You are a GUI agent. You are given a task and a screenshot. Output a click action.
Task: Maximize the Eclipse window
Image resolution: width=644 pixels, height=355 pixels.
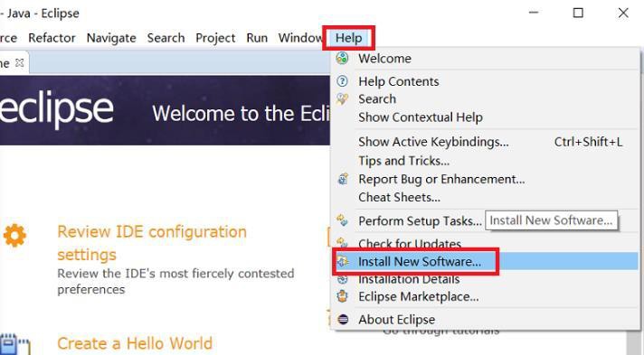[x=578, y=13]
